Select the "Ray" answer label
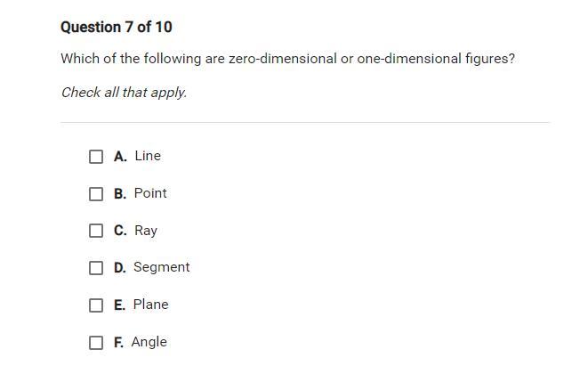The width and height of the screenshot is (588, 374). tap(146, 231)
